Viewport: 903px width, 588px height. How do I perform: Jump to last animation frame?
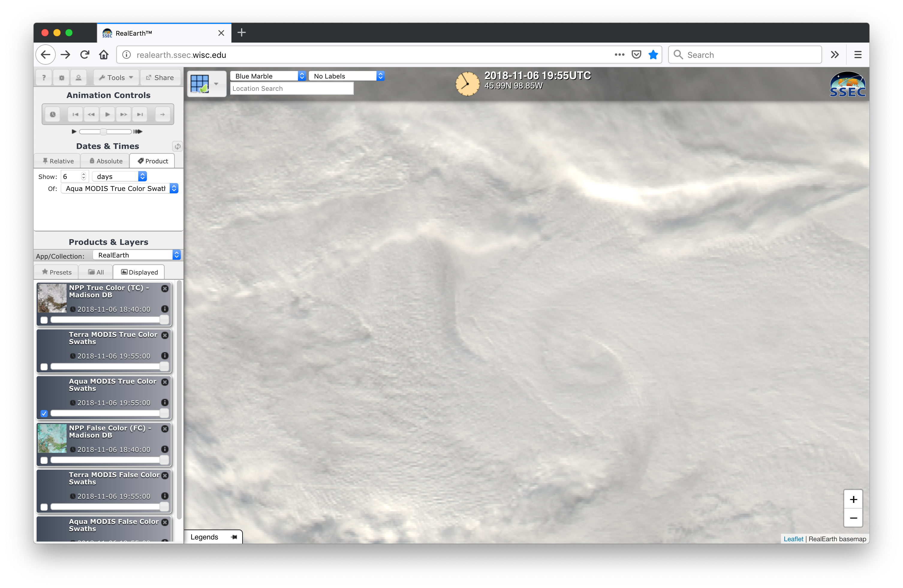[x=140, y=114]
